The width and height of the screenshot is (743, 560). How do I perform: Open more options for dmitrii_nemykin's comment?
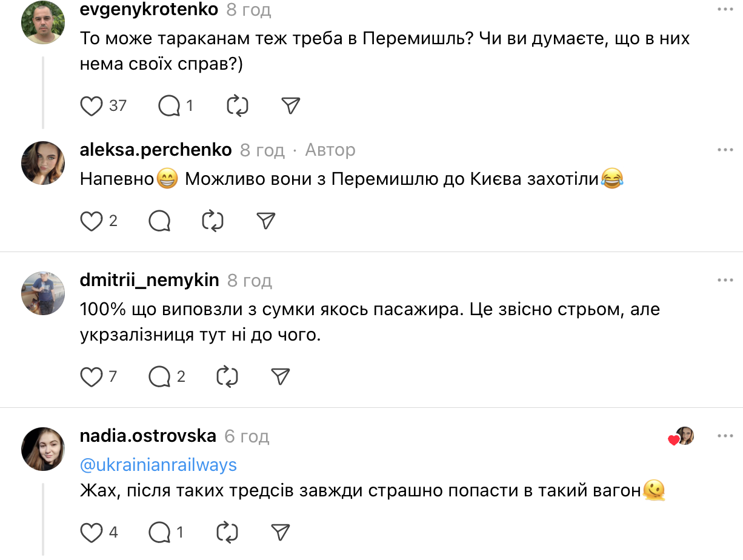tap(725, 281)
